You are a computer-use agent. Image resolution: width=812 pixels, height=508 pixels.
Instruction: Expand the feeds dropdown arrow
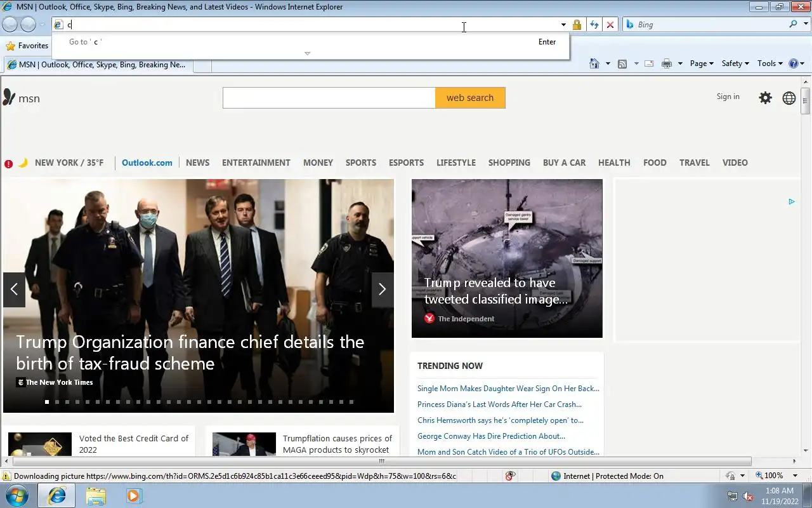636,63
